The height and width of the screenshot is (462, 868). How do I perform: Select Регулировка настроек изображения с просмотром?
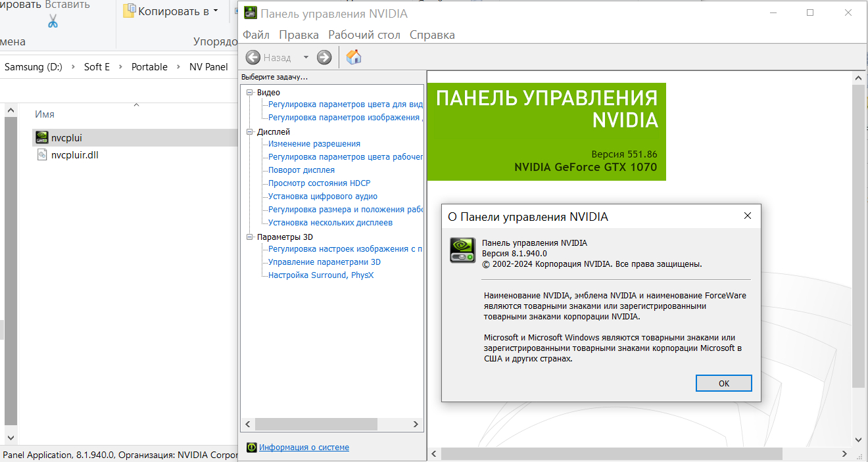pos(346,249)
